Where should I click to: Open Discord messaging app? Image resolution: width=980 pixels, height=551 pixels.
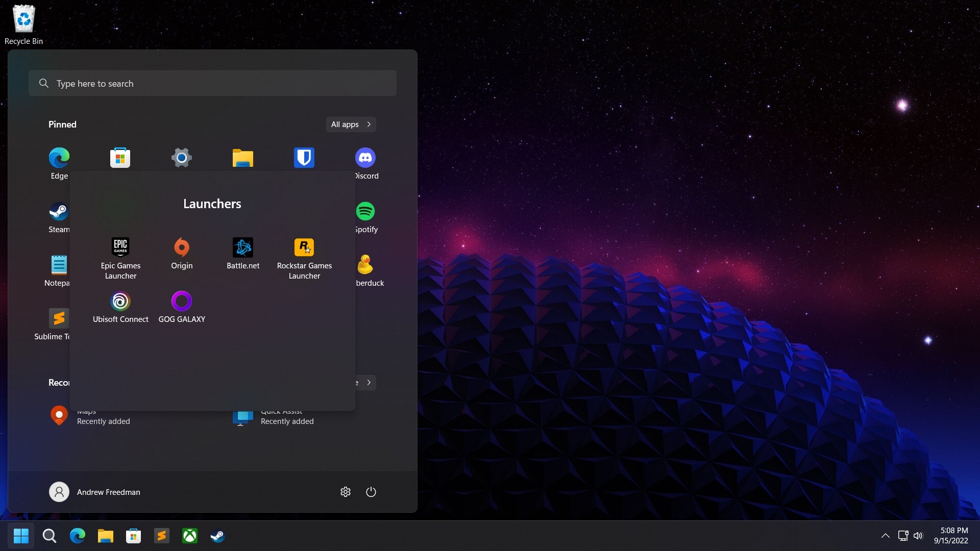[x=365, y=158]
